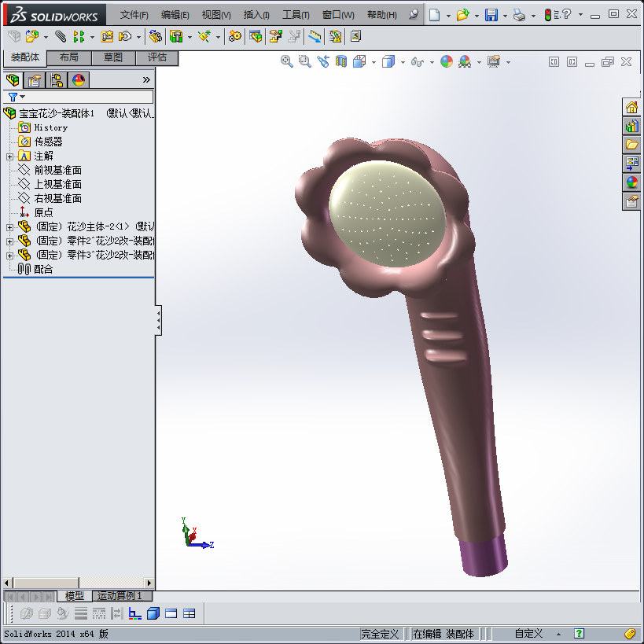Click the Mate paperclip icon in toolbar
The width and height of the screenshot is (644, 644).
(x=61, y=36)
